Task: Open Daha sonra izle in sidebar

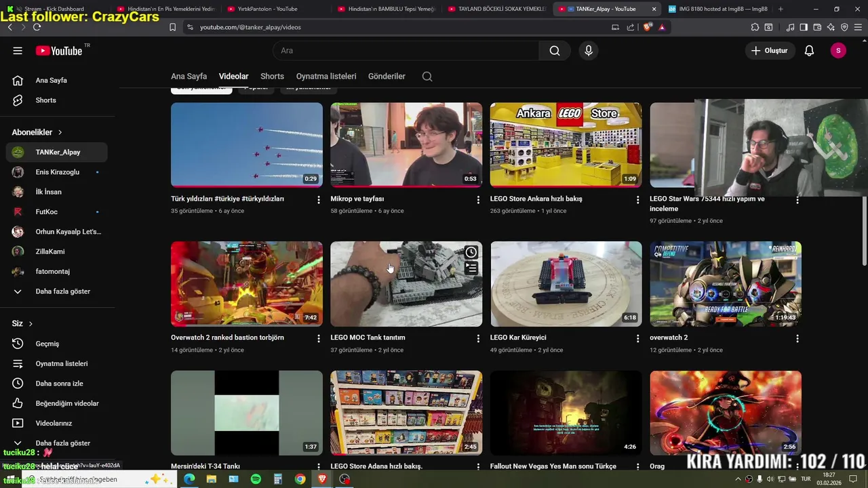Action: (57, 384)
